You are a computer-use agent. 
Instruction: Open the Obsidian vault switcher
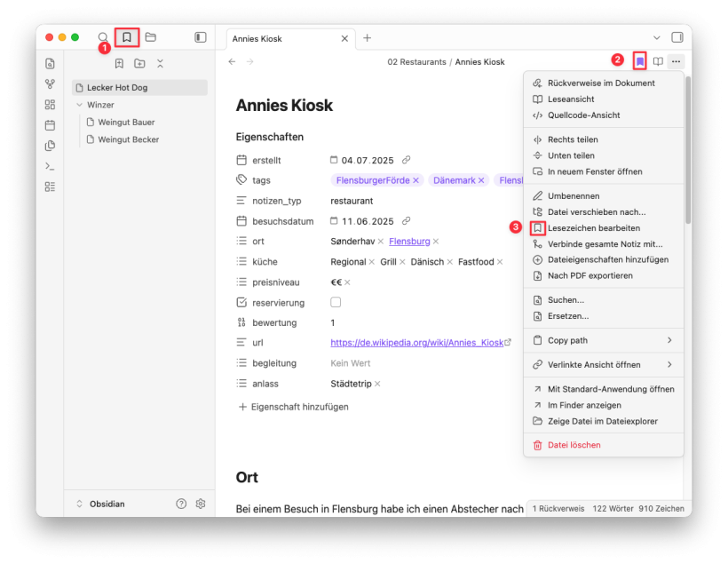coord(107,504)
